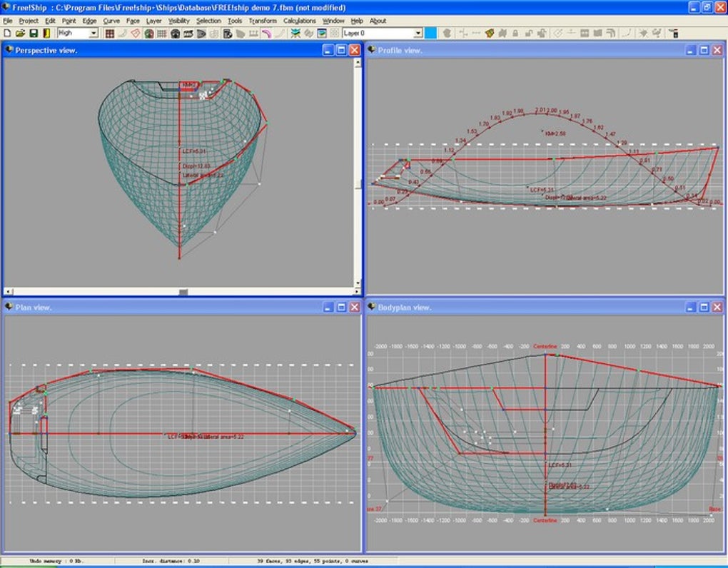Click the green and brown layer tool icon
Screen dimensions: 728x568
490,34
